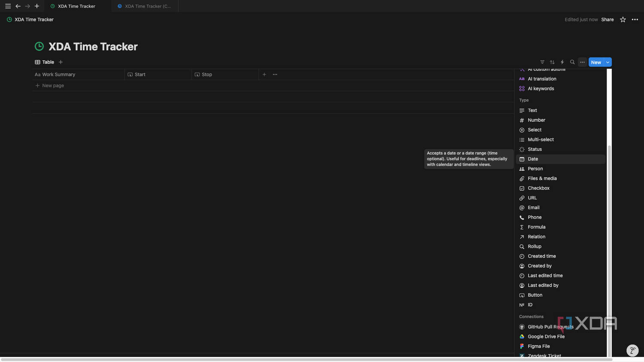Click the horizontal scrollbar at window bottom
The height and width of the screenshot is (362, 644).
[307, 359]
